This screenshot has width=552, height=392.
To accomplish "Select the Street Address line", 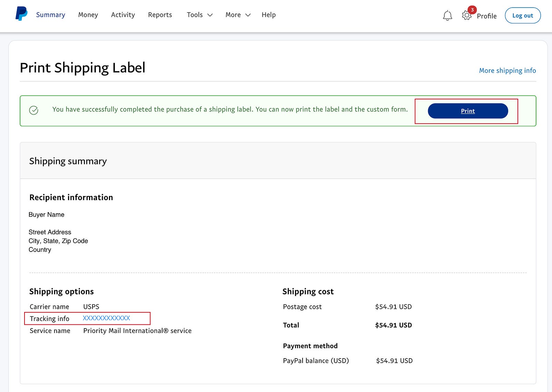I will coord(50,232).
